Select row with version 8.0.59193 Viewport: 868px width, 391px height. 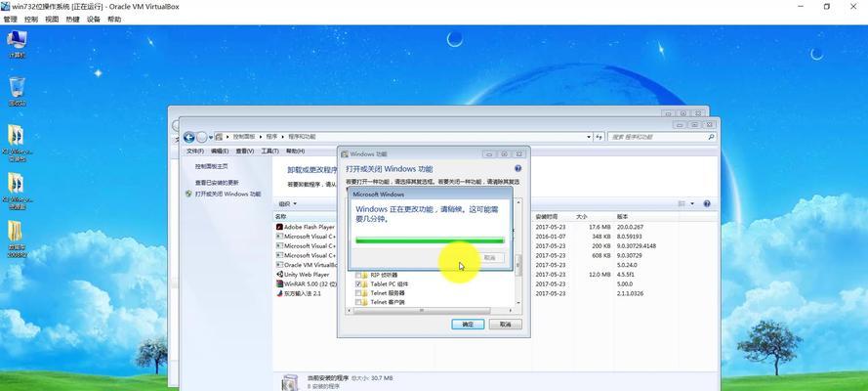[x=495, y=237]
